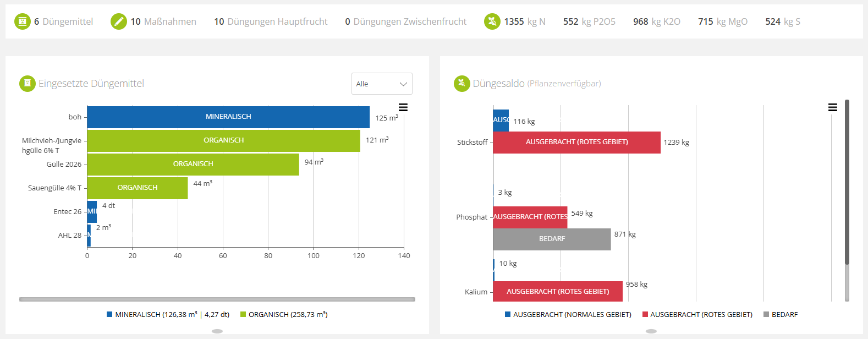Click the horizontal scrollbar under Düngemittel chart
868x339 pixels.
[217, 299]
